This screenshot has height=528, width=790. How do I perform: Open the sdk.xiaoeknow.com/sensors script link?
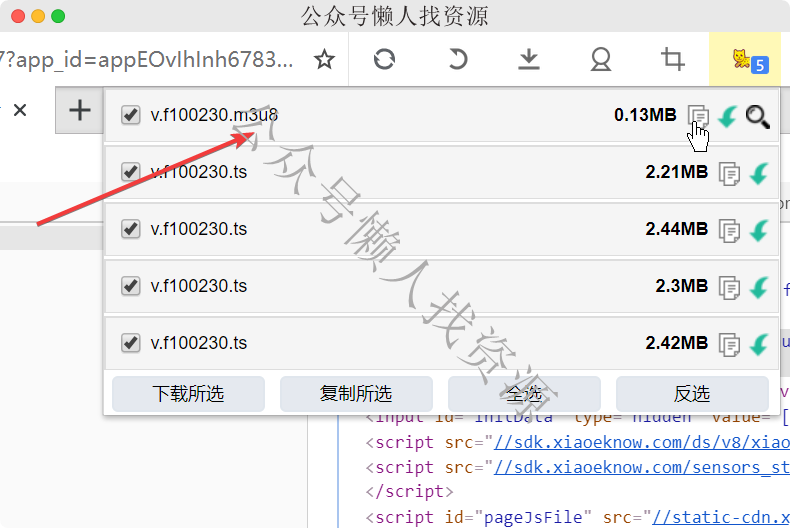[x=641, y=468]
